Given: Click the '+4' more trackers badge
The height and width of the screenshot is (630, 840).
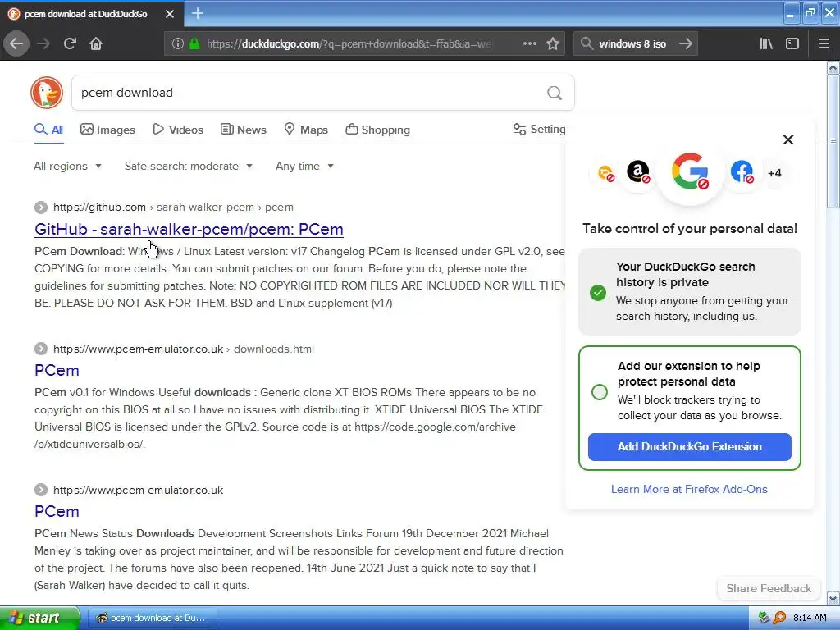Looking at the screenshot, I should [x=774, y=173].
